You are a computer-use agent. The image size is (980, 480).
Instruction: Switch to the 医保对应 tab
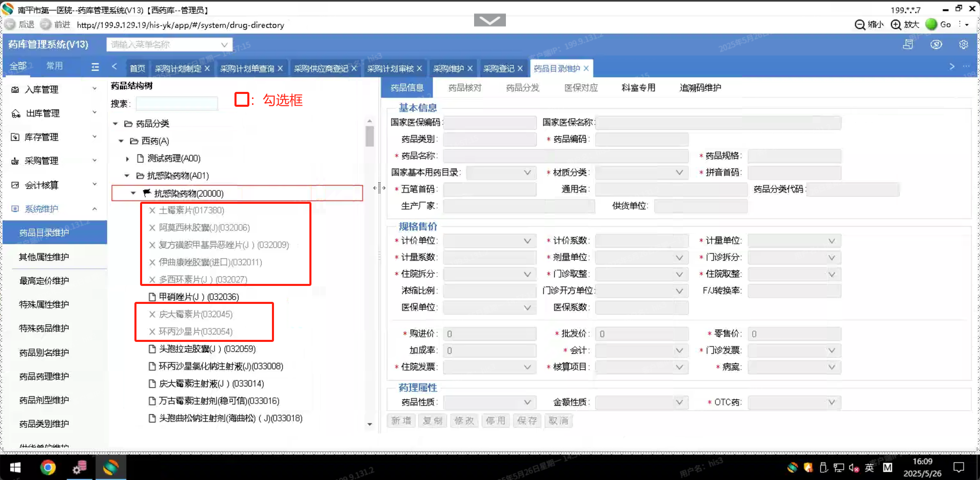click(x=581, y=88)
